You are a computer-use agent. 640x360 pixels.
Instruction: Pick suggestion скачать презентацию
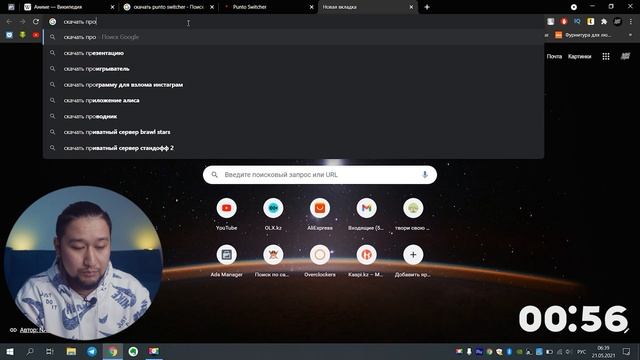point(293,53)
